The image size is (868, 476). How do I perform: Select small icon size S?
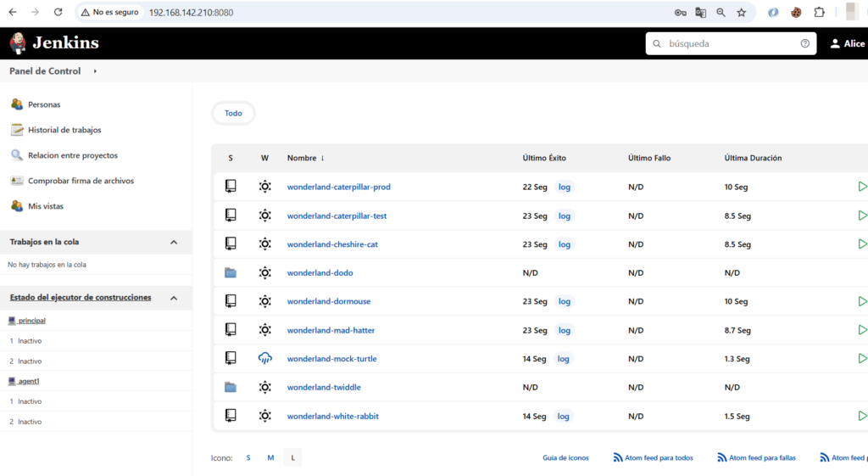[x=248, y=457]
